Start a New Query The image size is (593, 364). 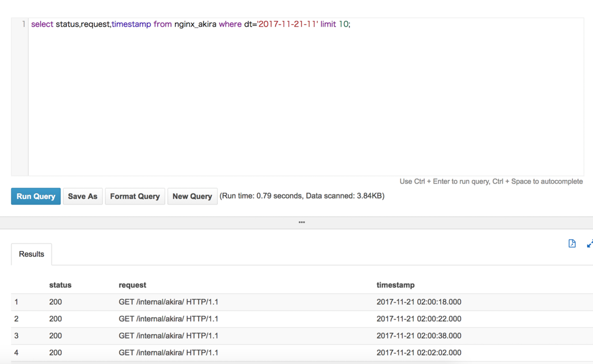[192, 196]
